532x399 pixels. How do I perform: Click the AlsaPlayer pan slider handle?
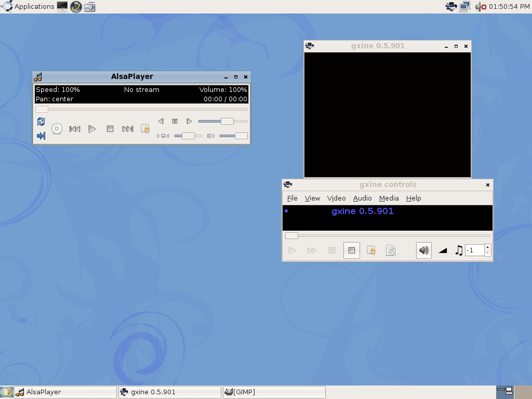click(x=188, y=136)
